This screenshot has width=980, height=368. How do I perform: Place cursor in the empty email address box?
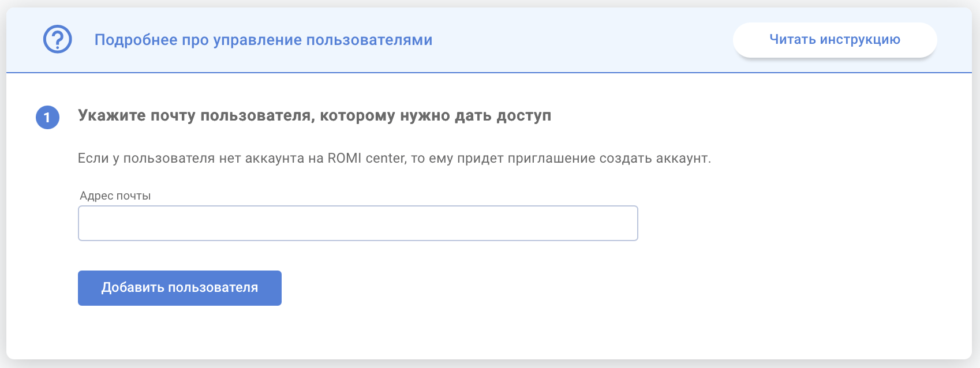coord(358,223)
